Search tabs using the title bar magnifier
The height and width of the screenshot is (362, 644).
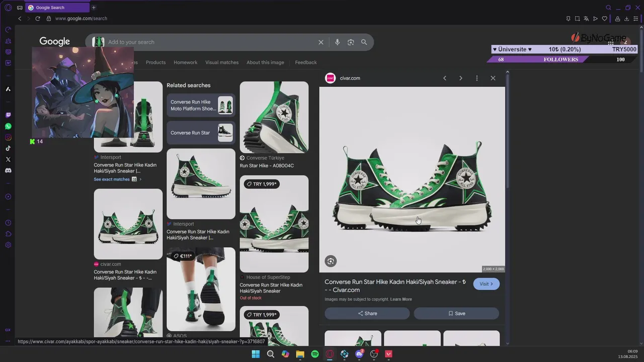pos(608,8)
